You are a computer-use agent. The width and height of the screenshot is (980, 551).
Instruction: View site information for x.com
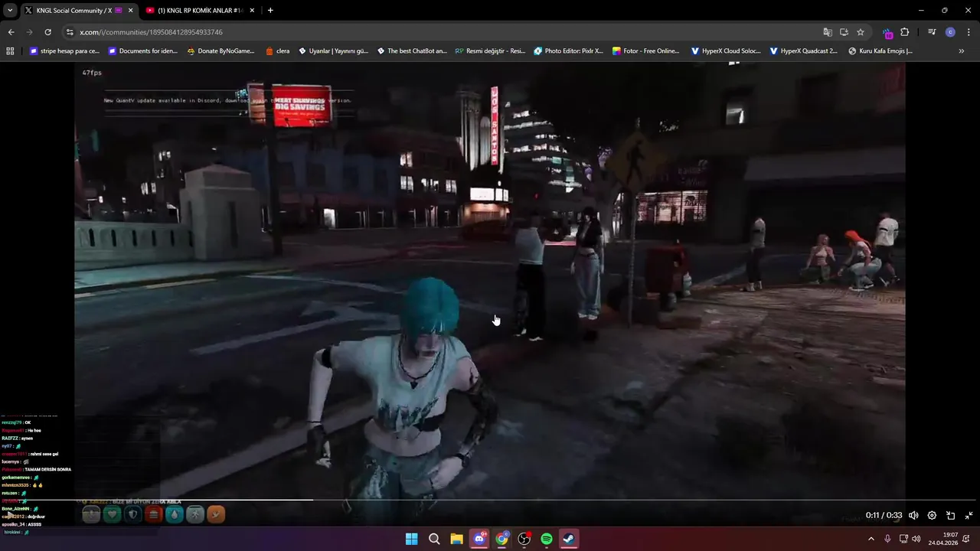click(70, 32)
